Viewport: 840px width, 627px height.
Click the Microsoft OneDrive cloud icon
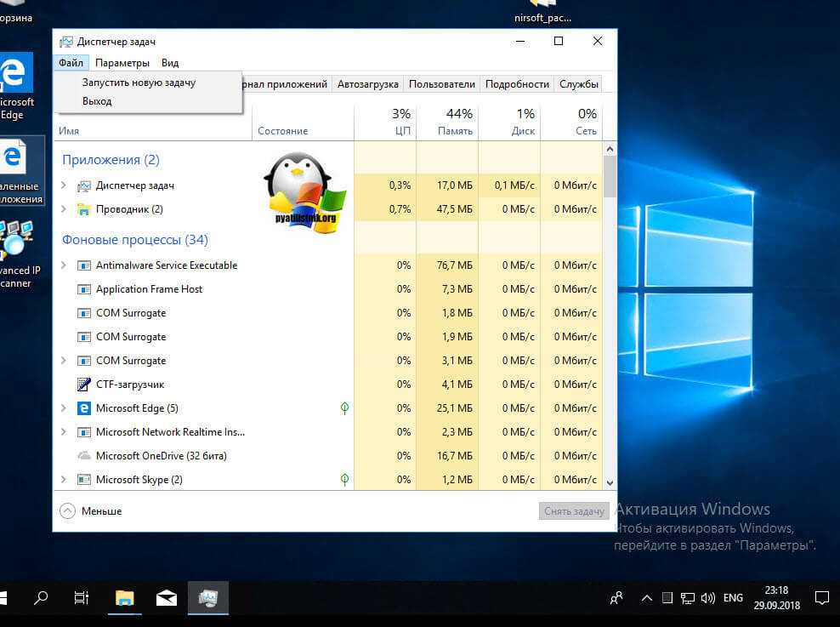(84, 456)
